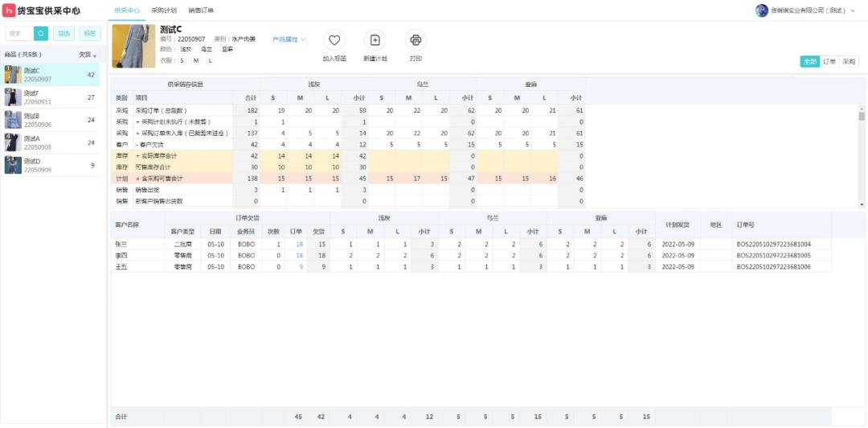Open the company account dropdown arrow
868x428 pixels.
852,10
